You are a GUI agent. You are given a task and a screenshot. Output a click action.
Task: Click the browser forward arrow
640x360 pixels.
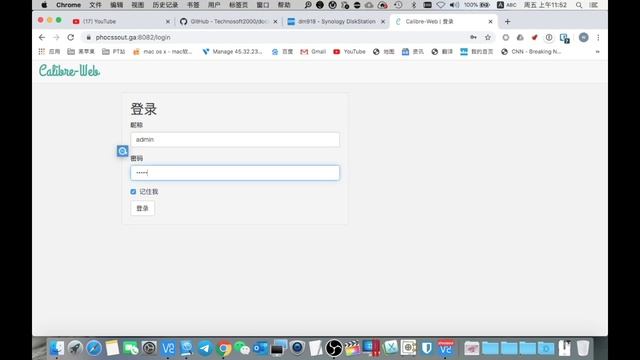pos(56,37)
